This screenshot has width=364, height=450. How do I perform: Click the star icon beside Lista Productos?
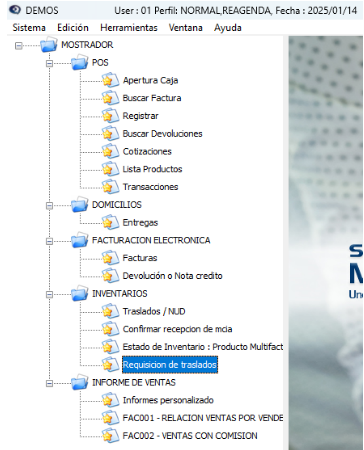point(110,169)
